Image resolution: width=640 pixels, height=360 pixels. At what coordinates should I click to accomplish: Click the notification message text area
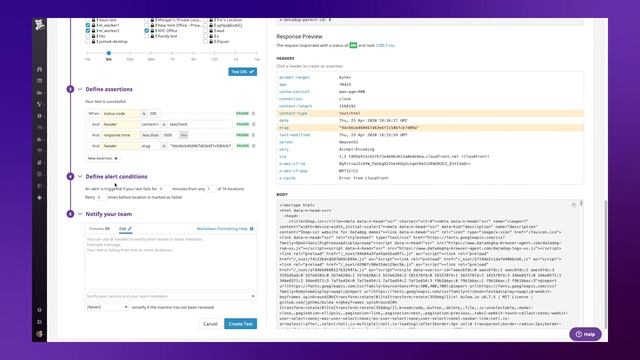tap(171, 262)
